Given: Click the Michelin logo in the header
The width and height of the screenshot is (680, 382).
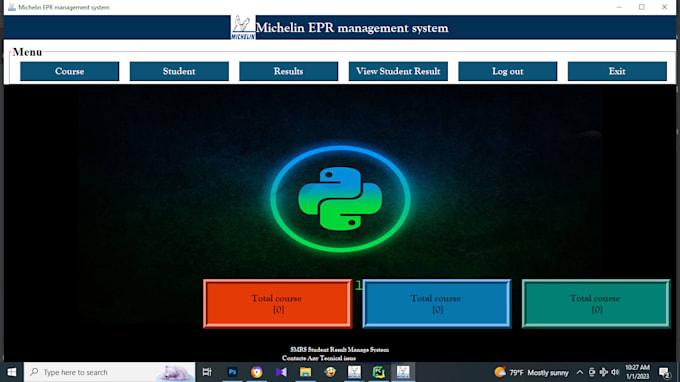Looking at the screenshot, I should 243,27.
